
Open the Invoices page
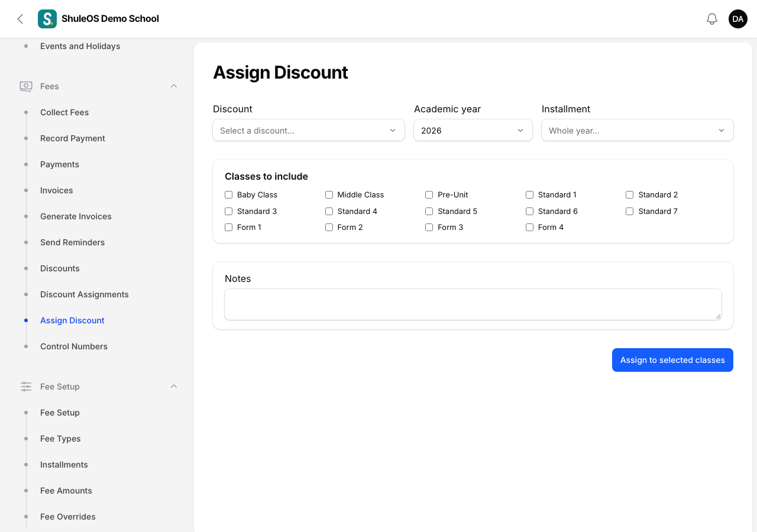(57, 190)
